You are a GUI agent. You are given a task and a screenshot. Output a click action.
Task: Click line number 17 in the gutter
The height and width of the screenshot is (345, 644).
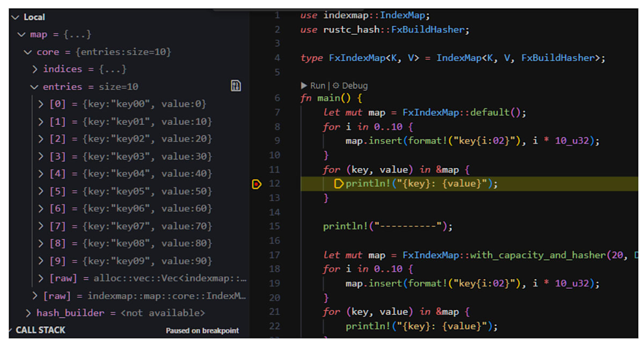tap(274, 255)
